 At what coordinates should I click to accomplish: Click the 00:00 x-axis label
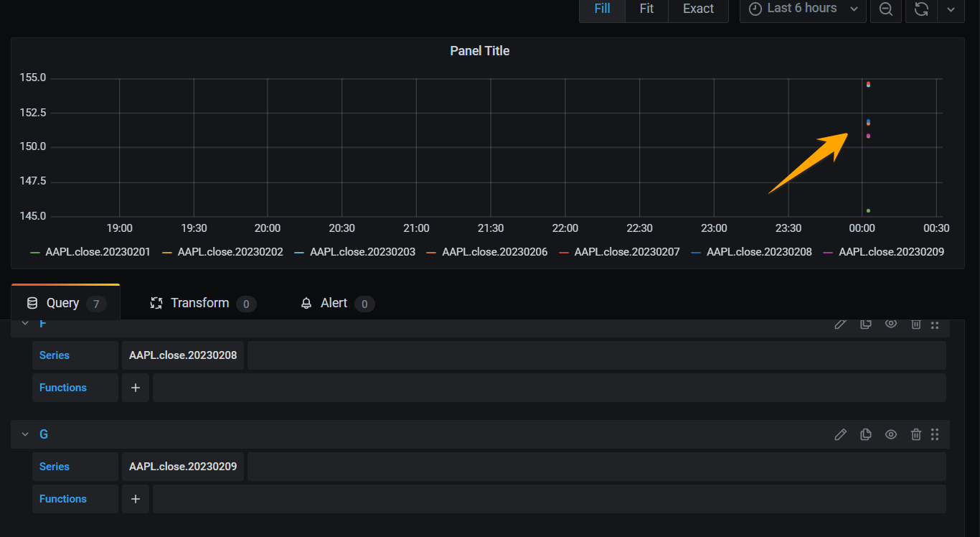[x=862, y=228]
